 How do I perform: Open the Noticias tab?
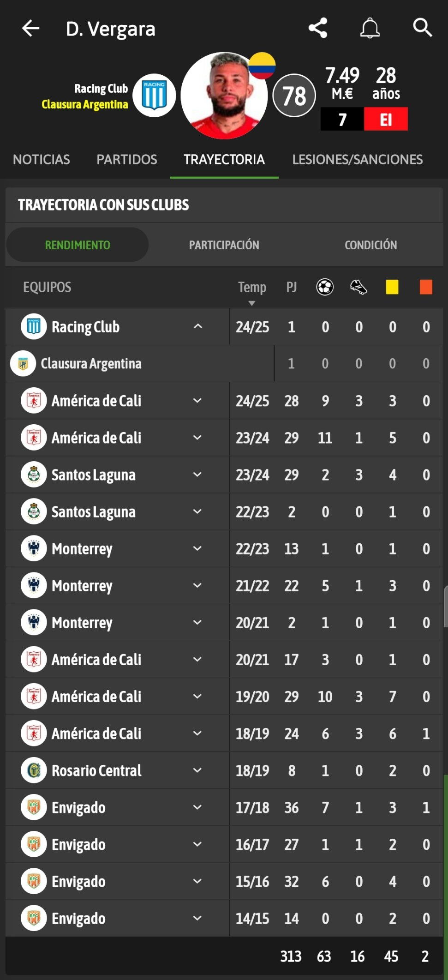(x=42, y=159)
